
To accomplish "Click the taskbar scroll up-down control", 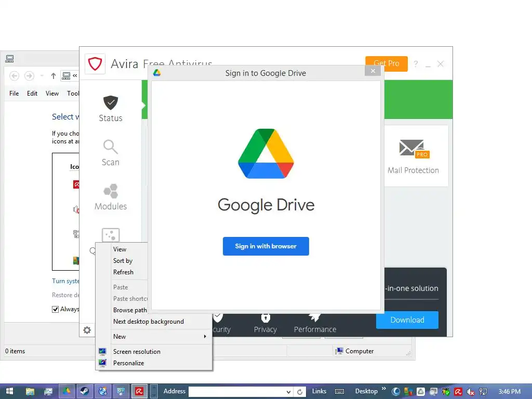I will pyautogui.click(x=154, y=391).
